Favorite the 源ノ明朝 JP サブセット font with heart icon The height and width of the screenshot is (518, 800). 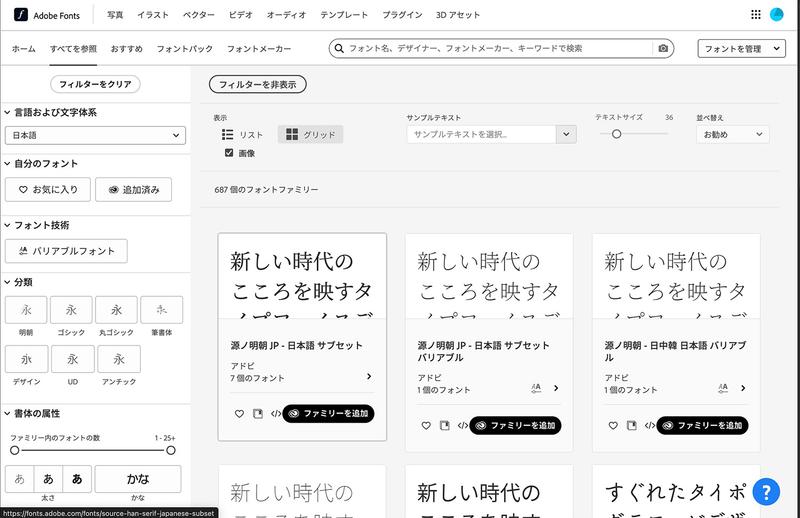click(239, 413)
